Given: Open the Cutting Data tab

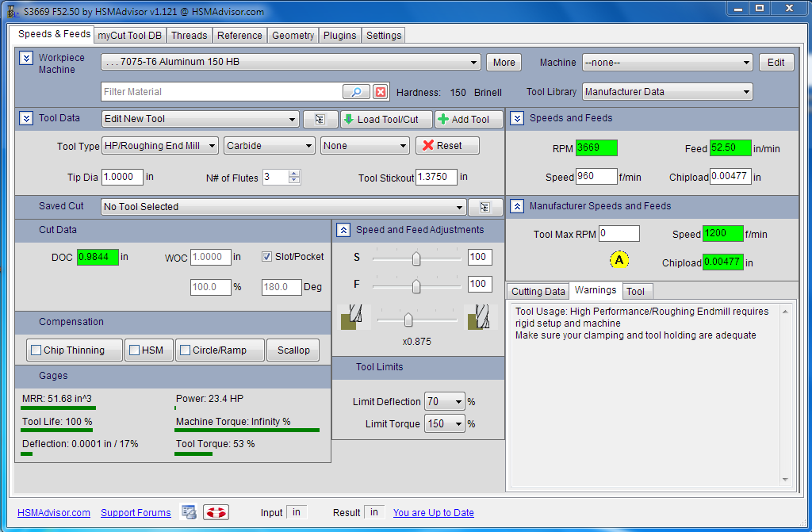Looking at the screenshot, I should click(x=538, y=292).
